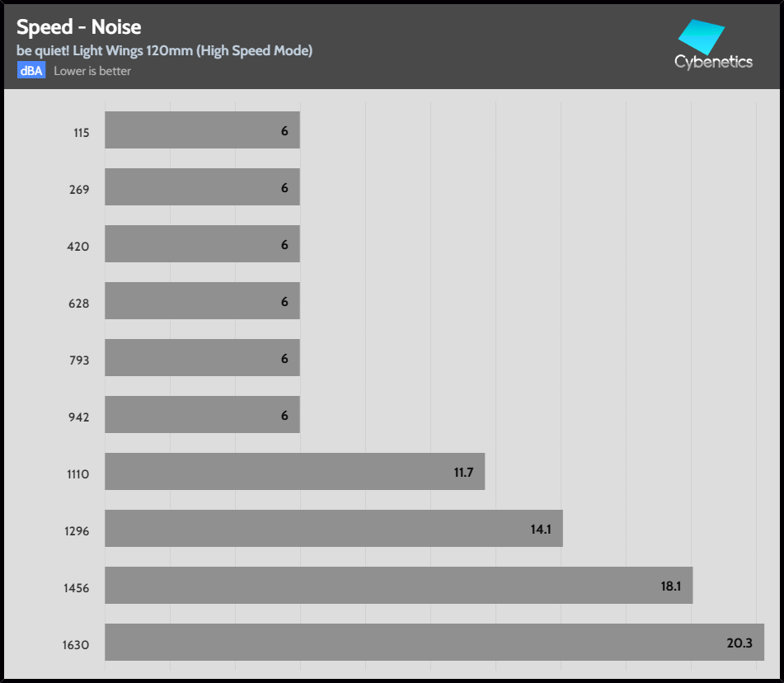Click the 1296 speed axis label

coord(79,531)
